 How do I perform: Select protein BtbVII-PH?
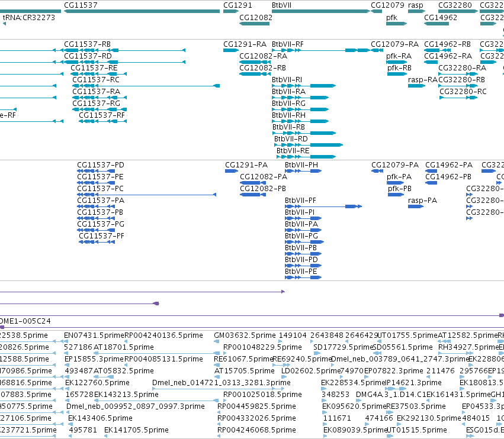click(x=301, y=165)
